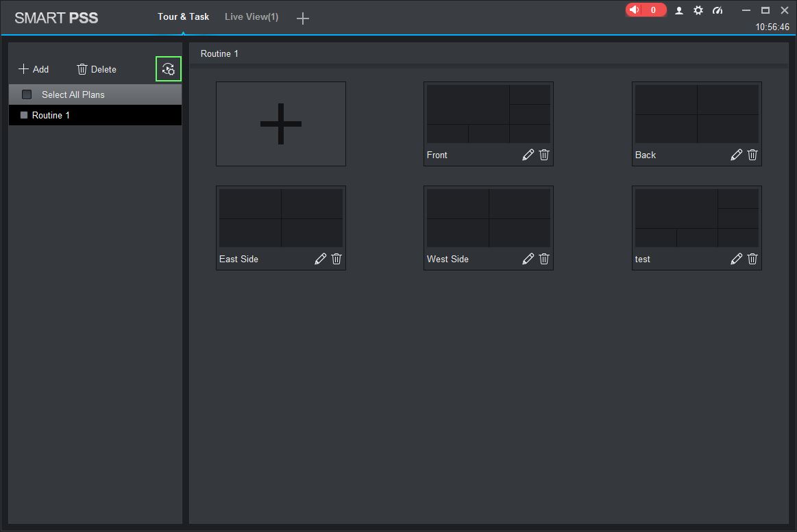Viewport: 797px width, 532px height.
Task: Click the large add new task tile
Action: pos(281,124)
